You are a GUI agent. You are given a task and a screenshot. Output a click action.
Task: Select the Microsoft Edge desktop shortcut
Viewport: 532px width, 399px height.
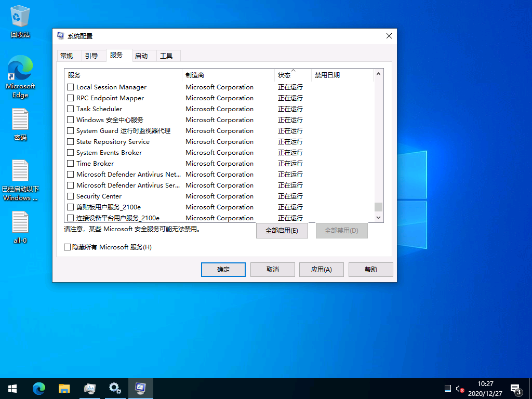click(20, 77)
